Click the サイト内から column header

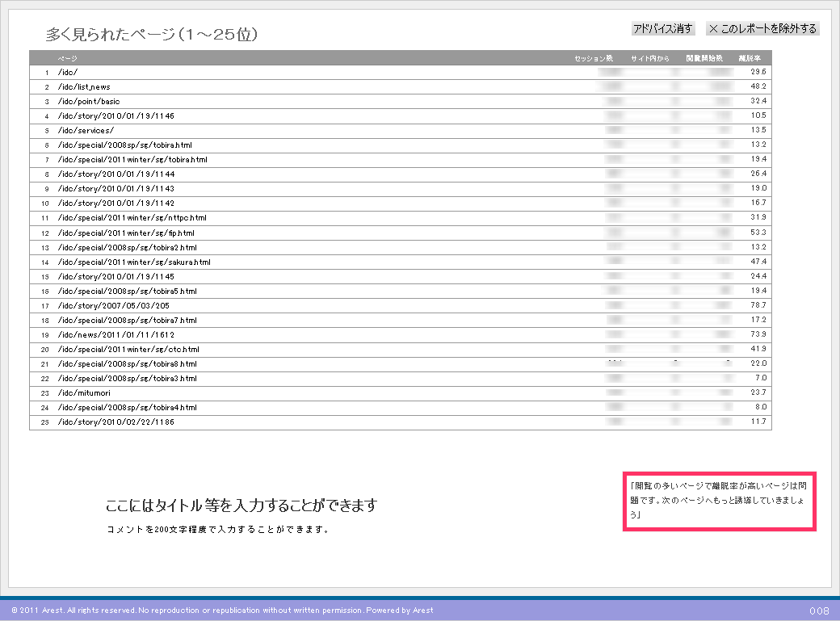pyautogui.click(x=650, y=58)
